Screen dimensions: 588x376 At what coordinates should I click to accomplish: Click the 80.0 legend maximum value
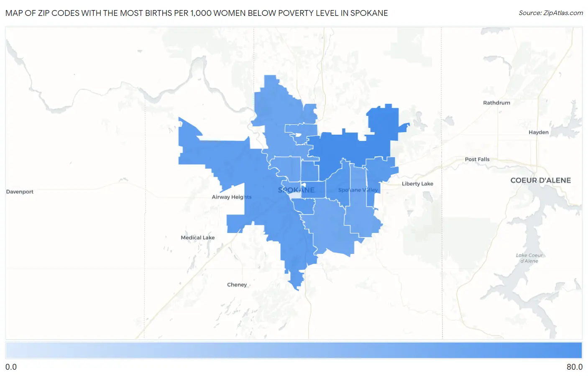pos(574,367)
